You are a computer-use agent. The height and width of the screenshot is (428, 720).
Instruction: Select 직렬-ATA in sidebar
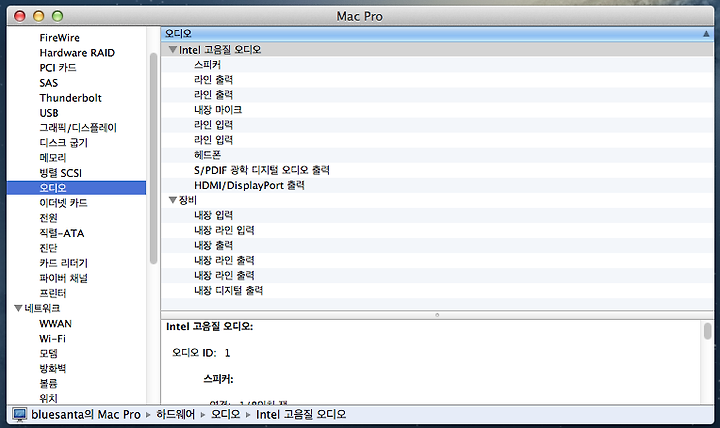[x=62, y=233]
